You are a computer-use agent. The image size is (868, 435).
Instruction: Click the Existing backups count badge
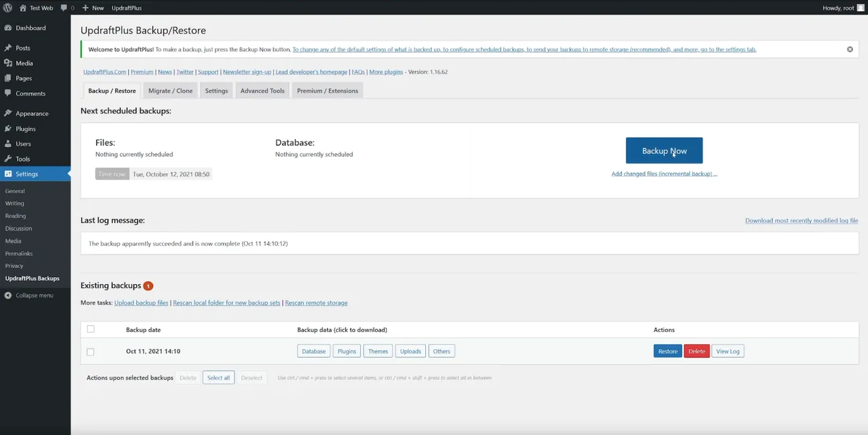(148, 286)
